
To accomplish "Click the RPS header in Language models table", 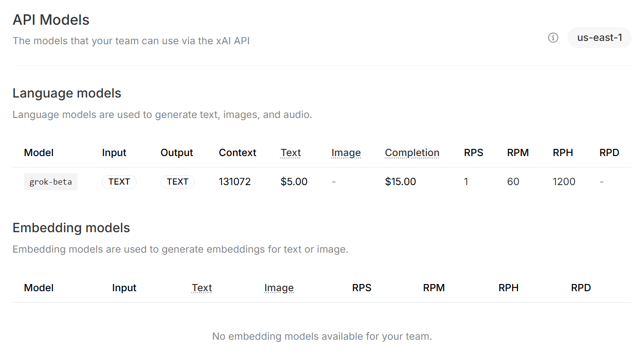I will pos(473,153).
